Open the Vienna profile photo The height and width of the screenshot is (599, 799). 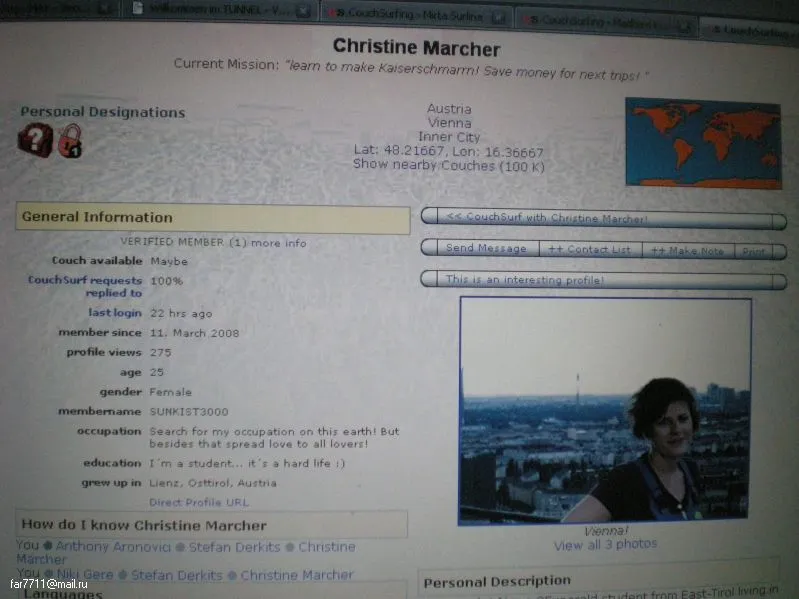[x=605, y=411]
